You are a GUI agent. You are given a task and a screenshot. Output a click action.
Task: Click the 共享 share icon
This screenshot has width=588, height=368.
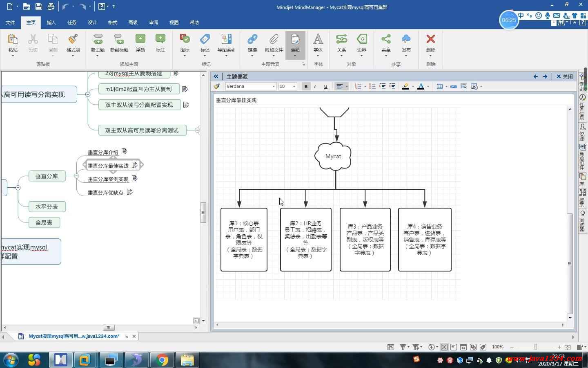coord(386,39)
